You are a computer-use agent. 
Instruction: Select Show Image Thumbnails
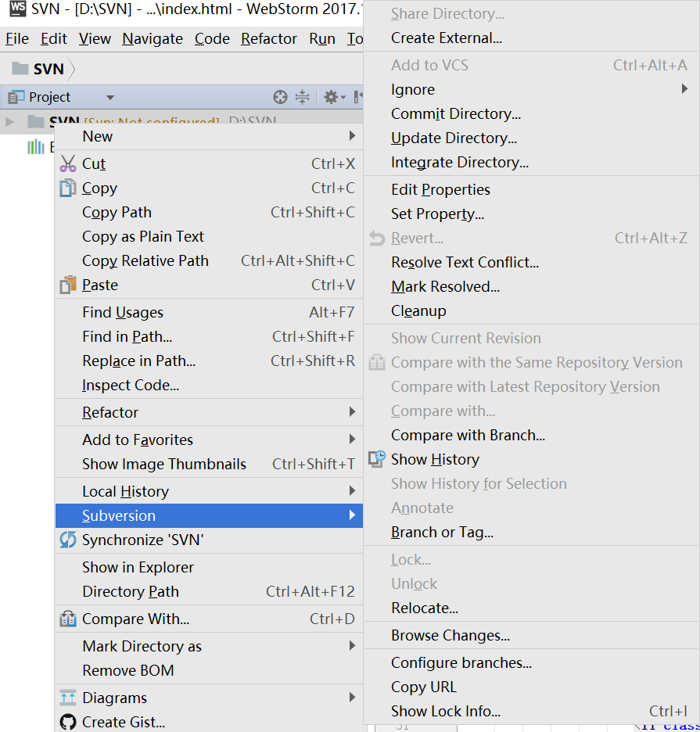[x=209, y=464]
